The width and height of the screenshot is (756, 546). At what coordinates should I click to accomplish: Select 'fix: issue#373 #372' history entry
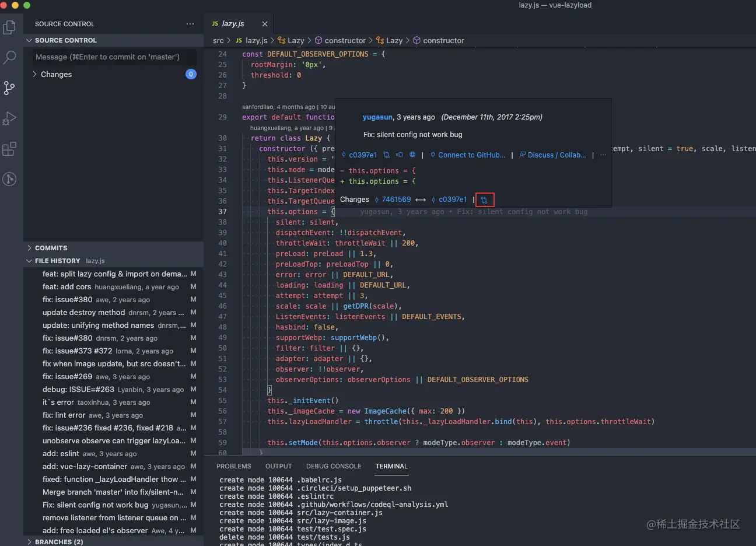(x=113, y=351)
